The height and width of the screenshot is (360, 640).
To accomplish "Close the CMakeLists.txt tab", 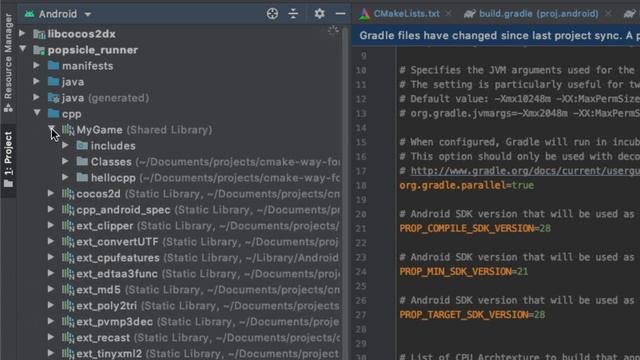I will coord(449,14).
